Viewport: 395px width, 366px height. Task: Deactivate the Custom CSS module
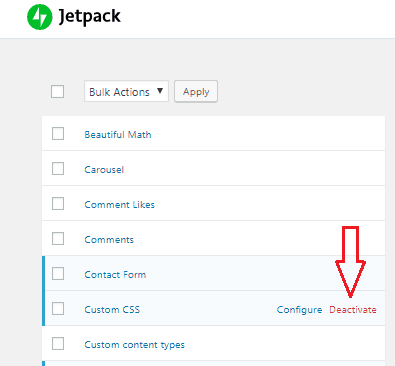(x=353, y=309)
